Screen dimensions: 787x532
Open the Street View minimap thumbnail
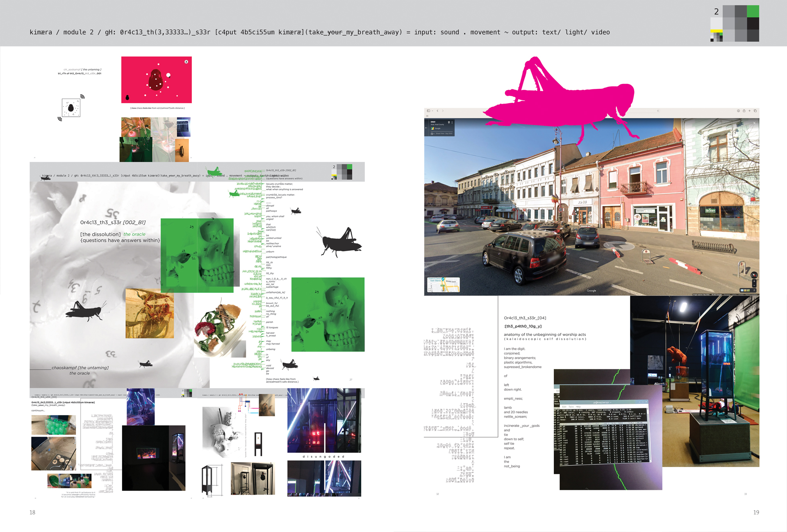tap(444, 284)
